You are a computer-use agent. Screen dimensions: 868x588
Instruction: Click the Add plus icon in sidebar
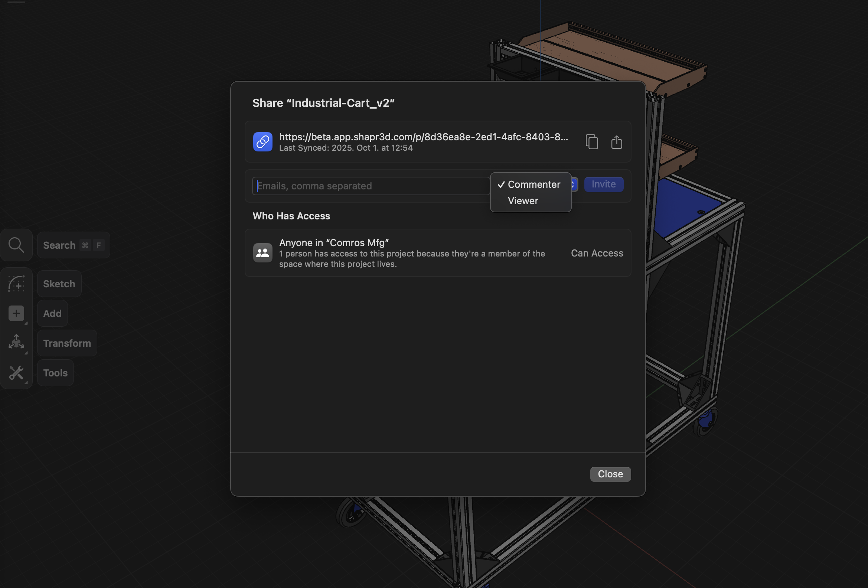point(16,313)
